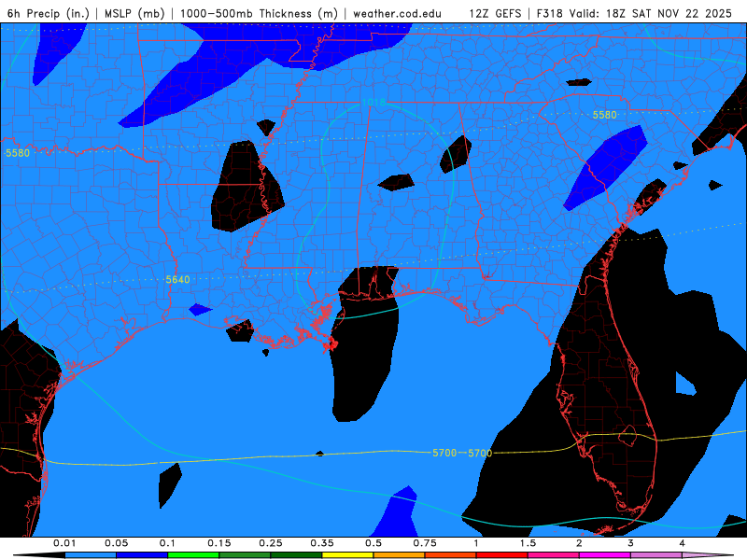Select the light blue 0.01 legend swatch

tap(91, 555)
